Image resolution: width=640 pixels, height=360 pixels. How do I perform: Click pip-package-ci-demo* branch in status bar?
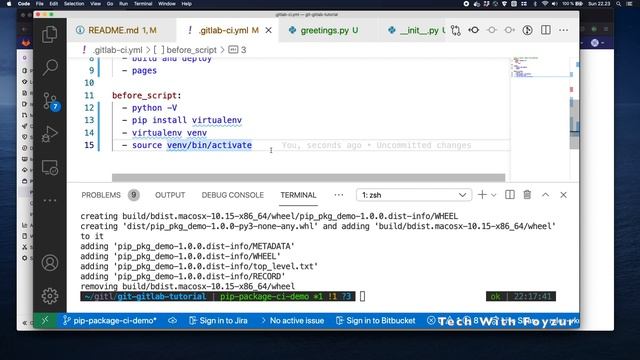pos(109,321)
